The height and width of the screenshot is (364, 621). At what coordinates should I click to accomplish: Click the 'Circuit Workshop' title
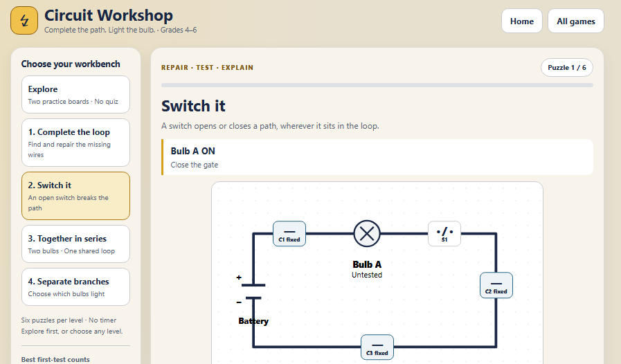tap(109, 15)
